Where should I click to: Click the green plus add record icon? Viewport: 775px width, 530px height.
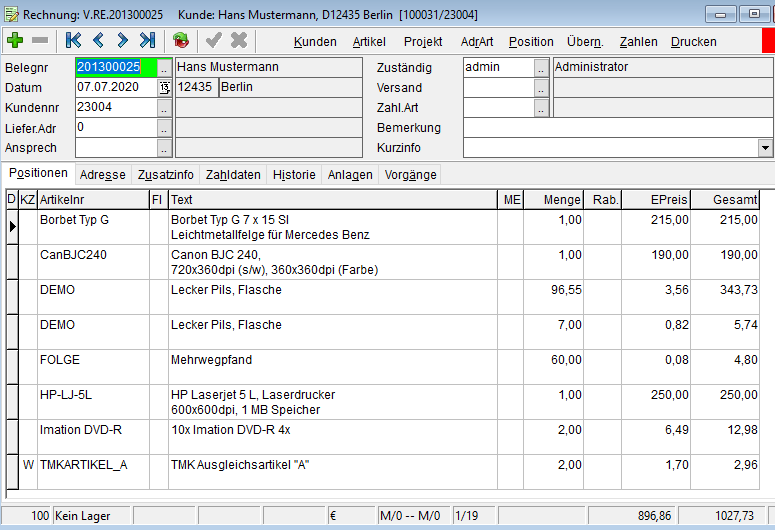(15, 41)
